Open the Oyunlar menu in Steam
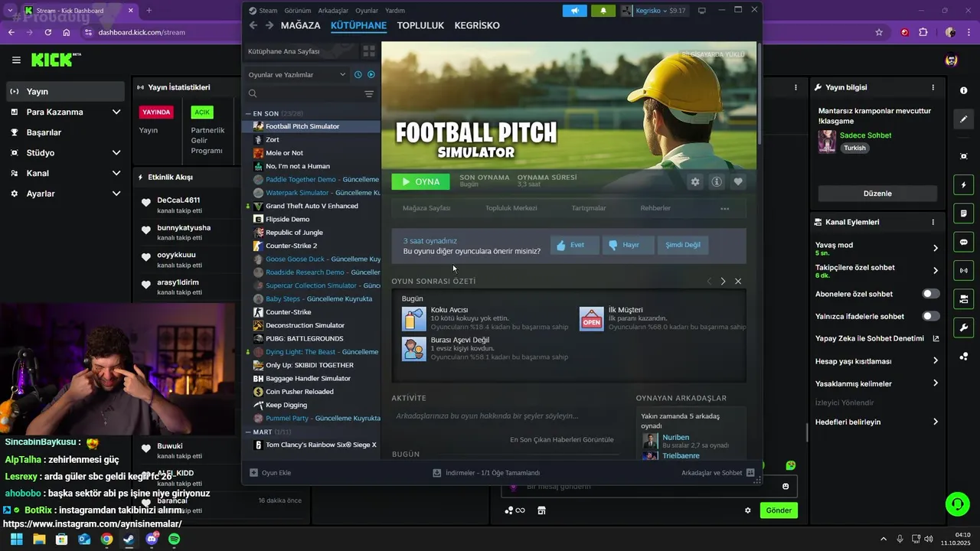 (367, 11)
